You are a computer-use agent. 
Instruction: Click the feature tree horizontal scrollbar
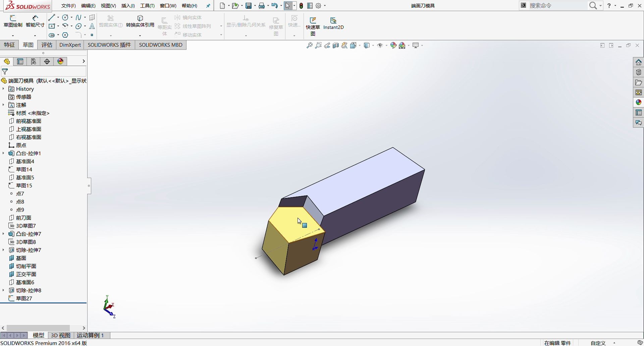(x=38, y=328)
